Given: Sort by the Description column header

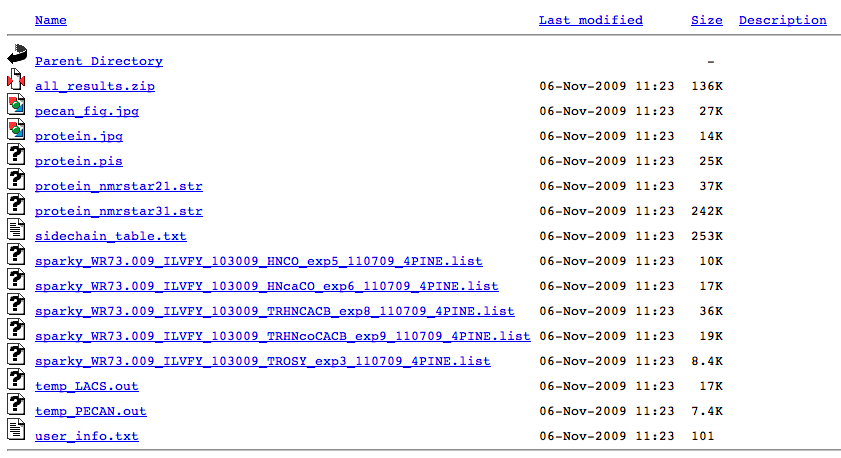Looking at the screenshot, I should (x=782, y=20).
